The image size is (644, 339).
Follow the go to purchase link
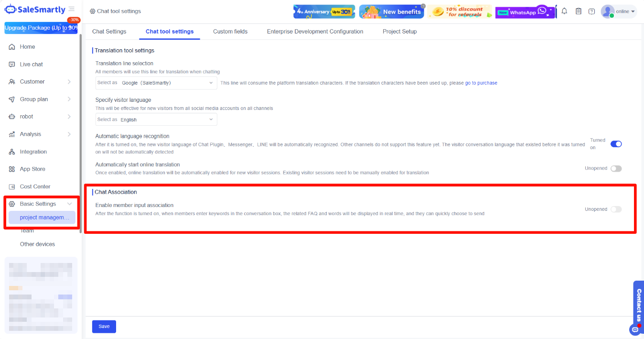point(481,83)
